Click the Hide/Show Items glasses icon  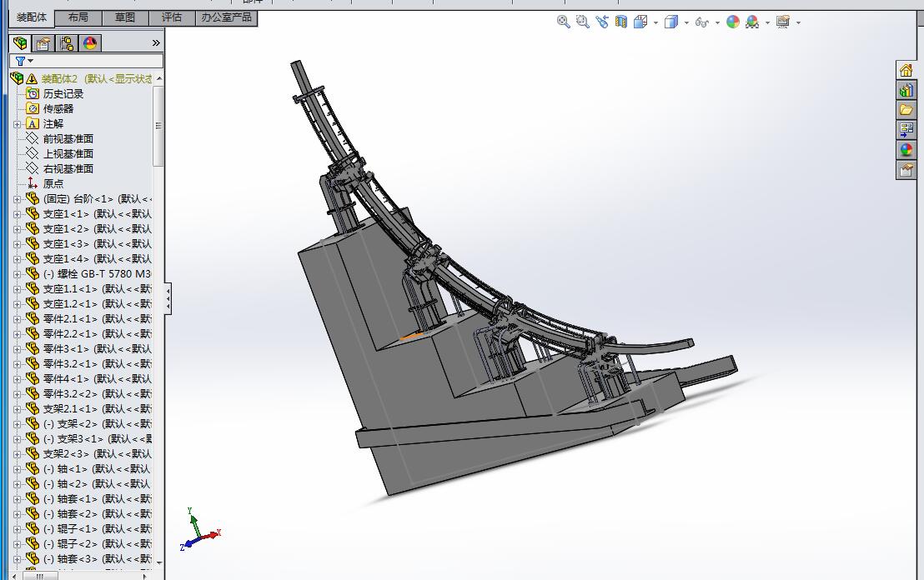702,22
